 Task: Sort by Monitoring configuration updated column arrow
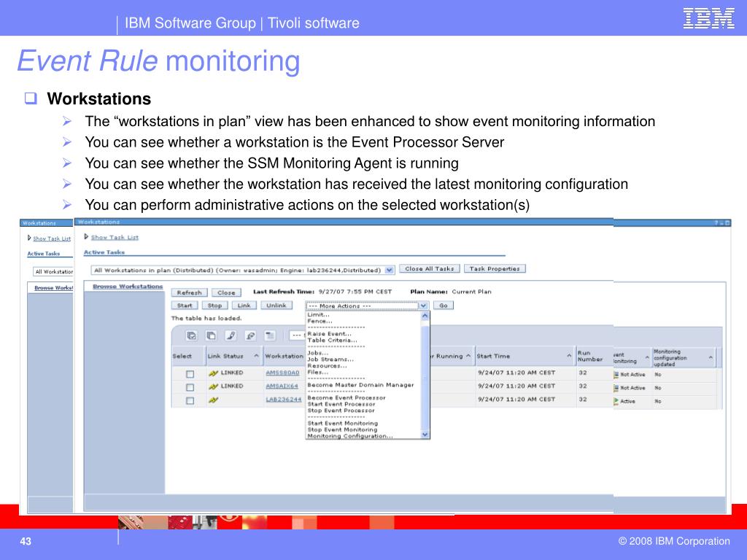(x=711, y=357)
